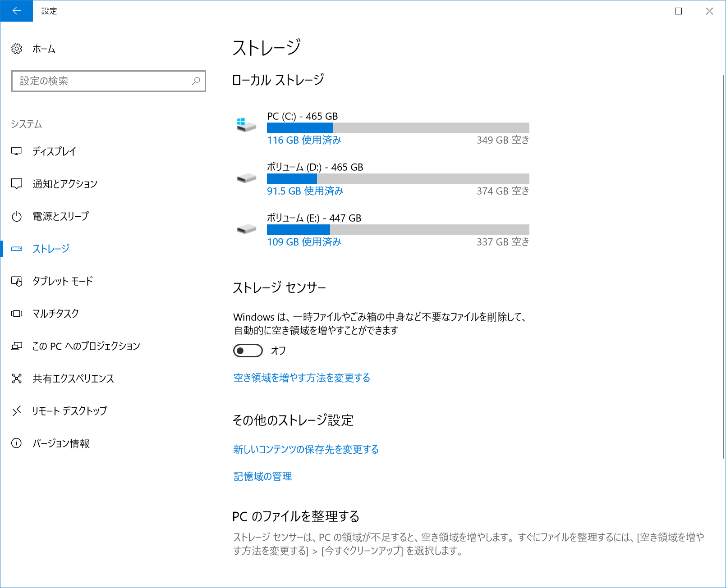Open バージョン情報 via the info icon

(x=17, y=443)
